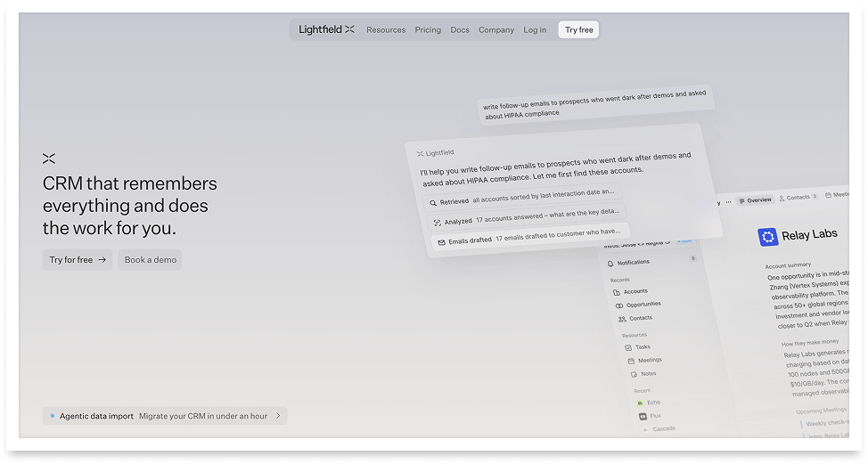Viewport: 868px width, 464px height.
Task: Switch to the Overview tab
Action: point(755,200)
